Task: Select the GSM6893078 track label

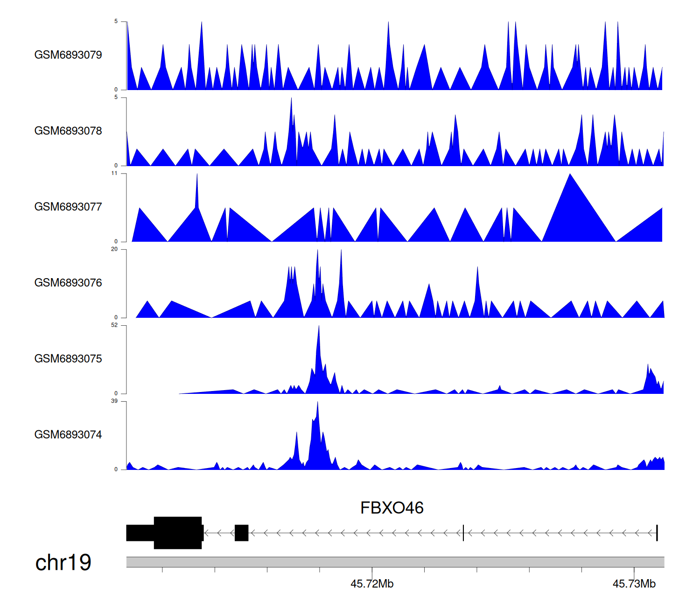Action: pos(68,131)
